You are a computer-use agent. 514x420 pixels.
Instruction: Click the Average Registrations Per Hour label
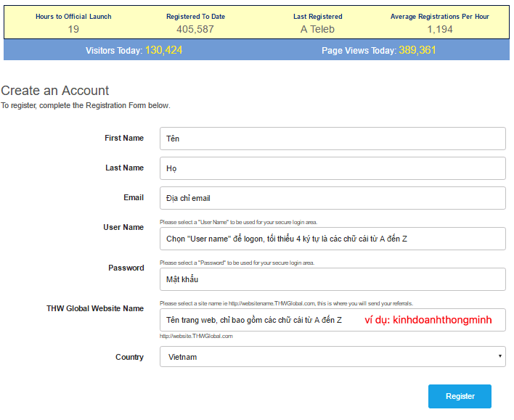(440, 17)
